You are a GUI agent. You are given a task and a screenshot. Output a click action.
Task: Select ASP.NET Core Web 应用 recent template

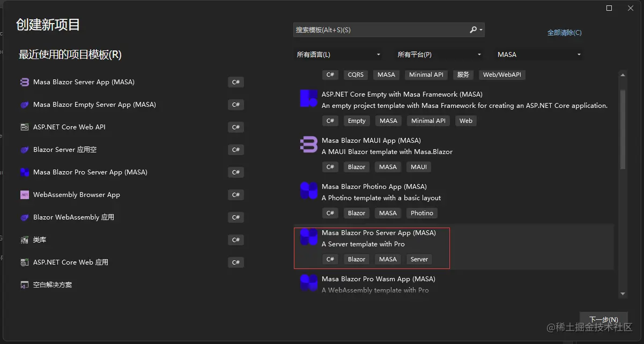point(71,262)
